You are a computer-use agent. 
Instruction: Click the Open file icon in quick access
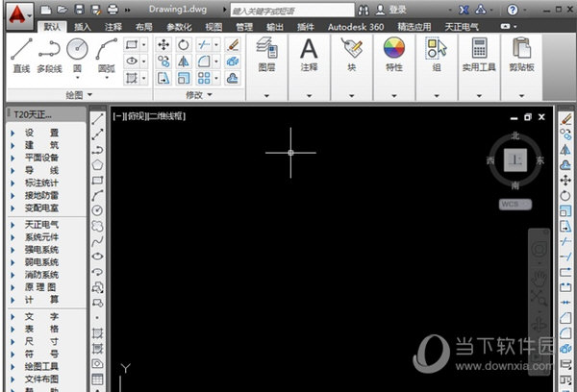(x=63, y=10)
